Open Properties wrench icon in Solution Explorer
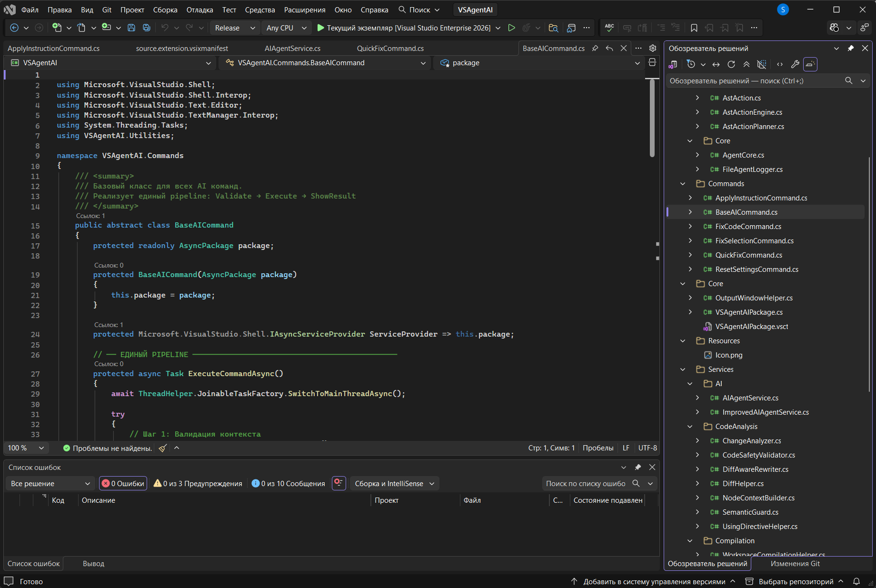The width and height of the screenshot is (876, 588). point(795,64)
